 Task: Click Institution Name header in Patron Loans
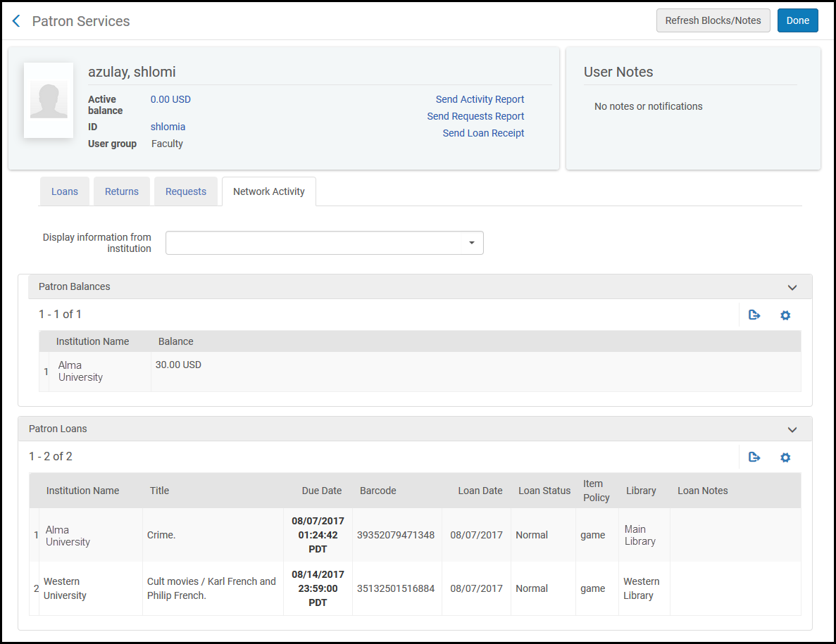pyautogui.click(x=82, y=491)
